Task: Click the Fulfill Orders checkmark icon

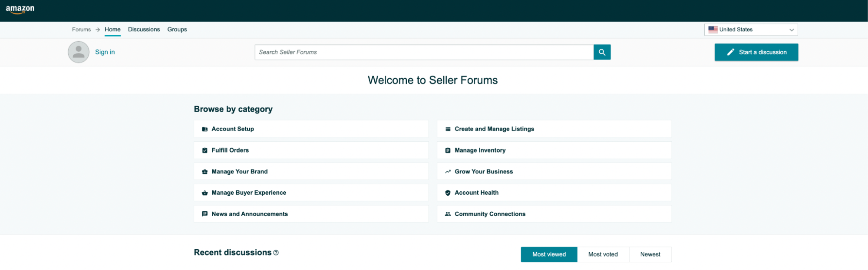Action: tap(205, 150)
